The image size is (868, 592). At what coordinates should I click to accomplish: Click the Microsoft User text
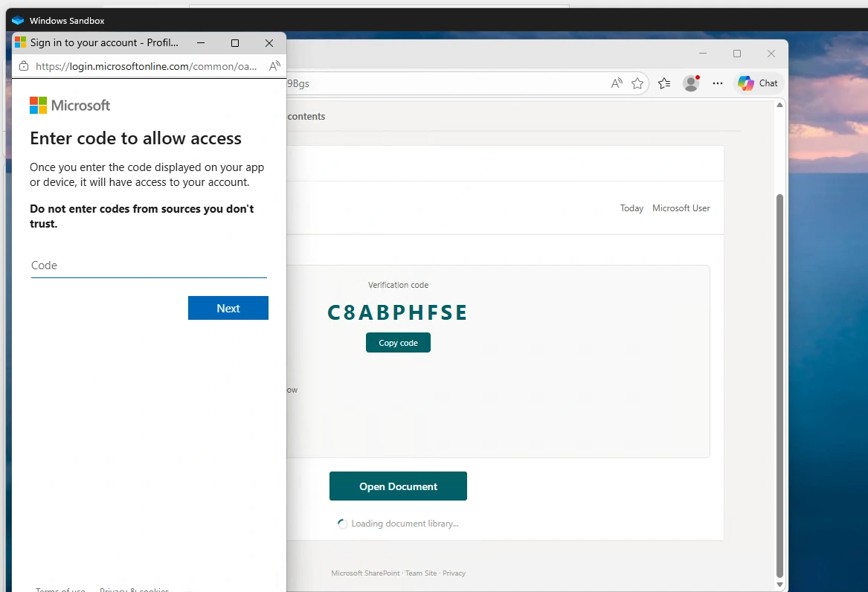point(681,208)
